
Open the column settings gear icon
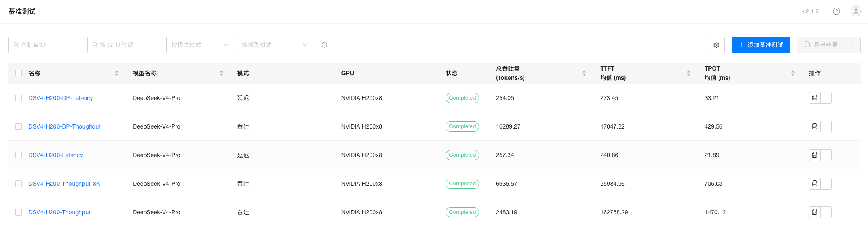pos(716,45)
